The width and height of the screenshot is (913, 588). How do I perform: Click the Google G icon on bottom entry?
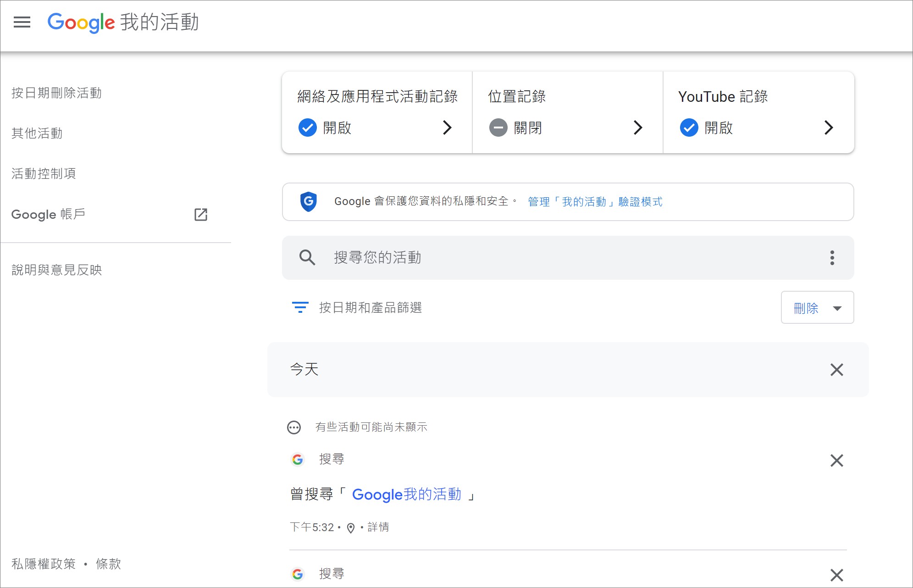[298, 574]
